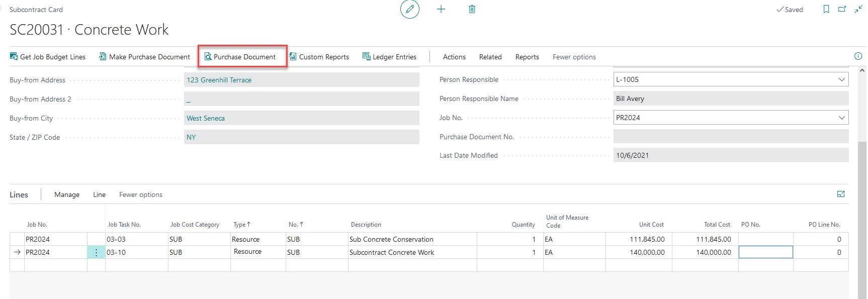Expand the Person Responsible dropdown
The width and height of the screenshot is (868, 299).
(x=841, y=79)
